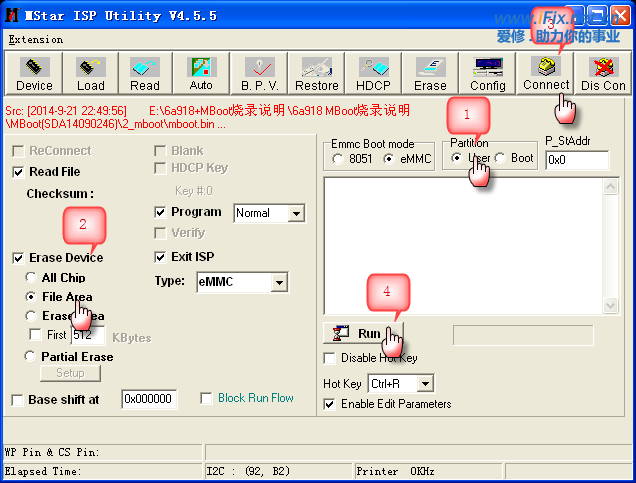Click the B. P. V. toolbar icon
This screenshot has width=636, height=483.
(x=259, y=74)
